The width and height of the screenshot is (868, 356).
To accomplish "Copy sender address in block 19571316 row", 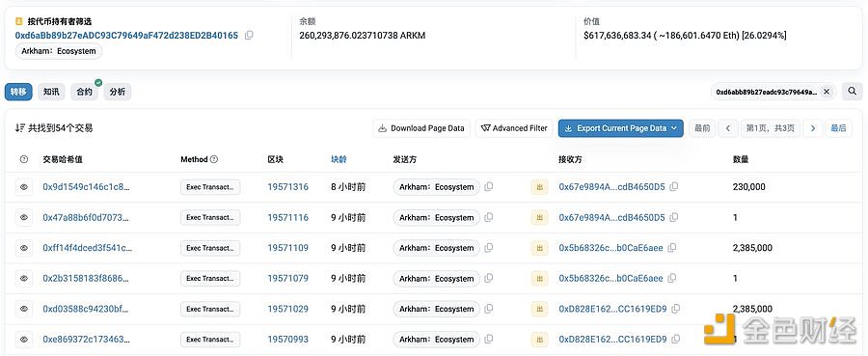I will [489, 187].
